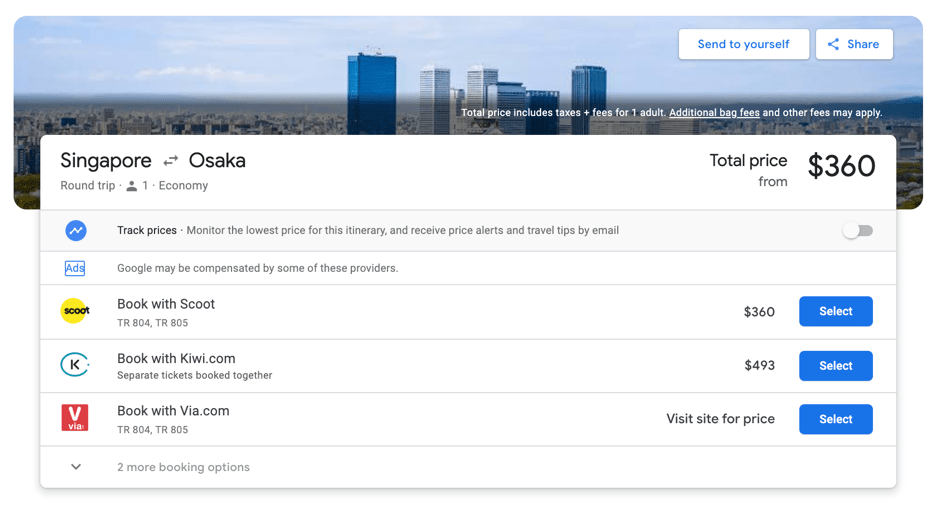Click Visit site for price text

pyautogui.click(x=720, y=419)
